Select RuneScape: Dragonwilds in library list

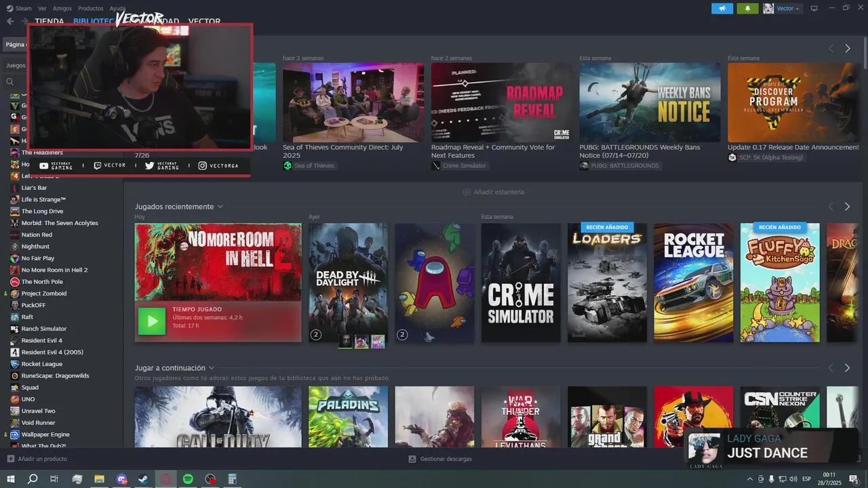tap(55, 375)
